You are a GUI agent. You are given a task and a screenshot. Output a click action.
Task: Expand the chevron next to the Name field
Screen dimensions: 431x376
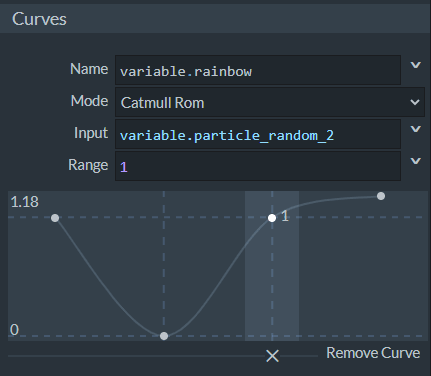point(416,65)
